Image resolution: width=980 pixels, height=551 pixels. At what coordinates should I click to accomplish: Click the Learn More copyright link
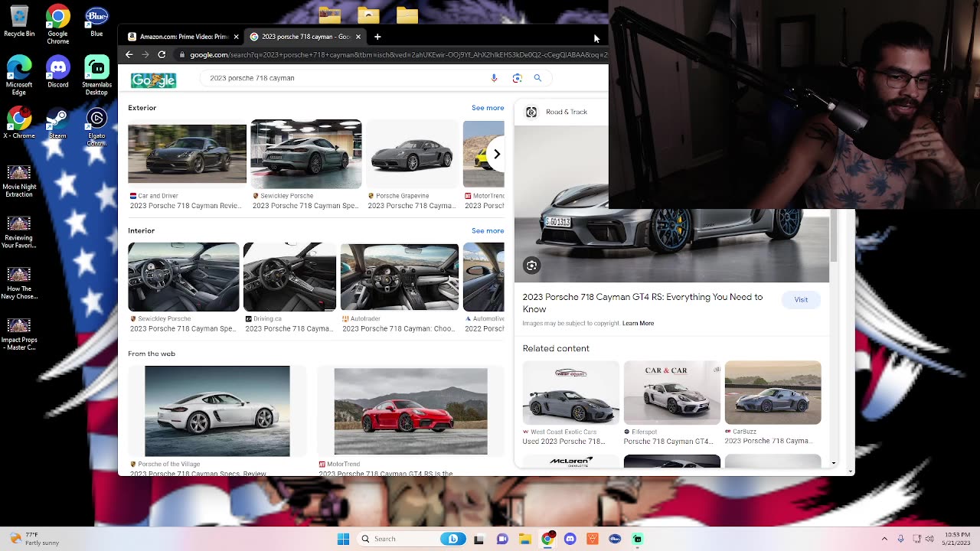(638, 323)
